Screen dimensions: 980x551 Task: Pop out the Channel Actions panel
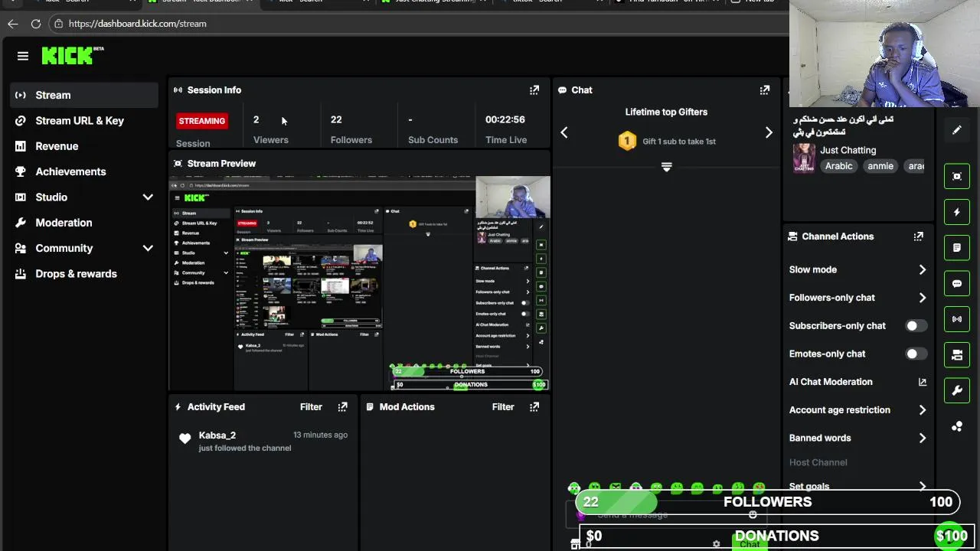(x=918, y=236)
